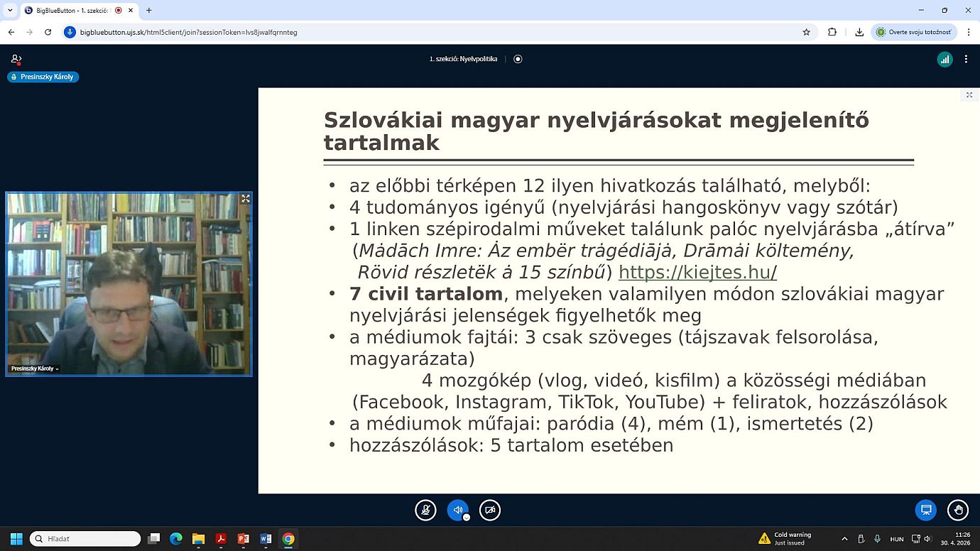Screen dimensions: 980x551
Task: Switch to PowerPoint on the taskbar
Action: (x=243, y=539)
